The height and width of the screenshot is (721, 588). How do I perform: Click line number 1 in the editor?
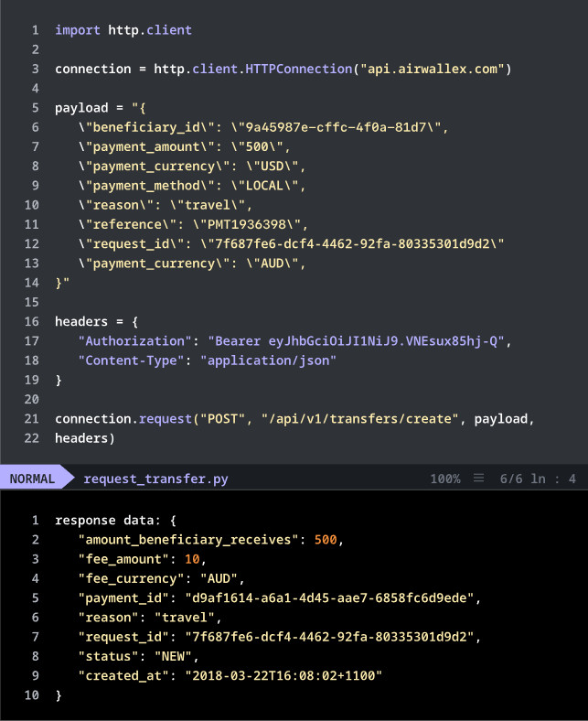[35, 30]
